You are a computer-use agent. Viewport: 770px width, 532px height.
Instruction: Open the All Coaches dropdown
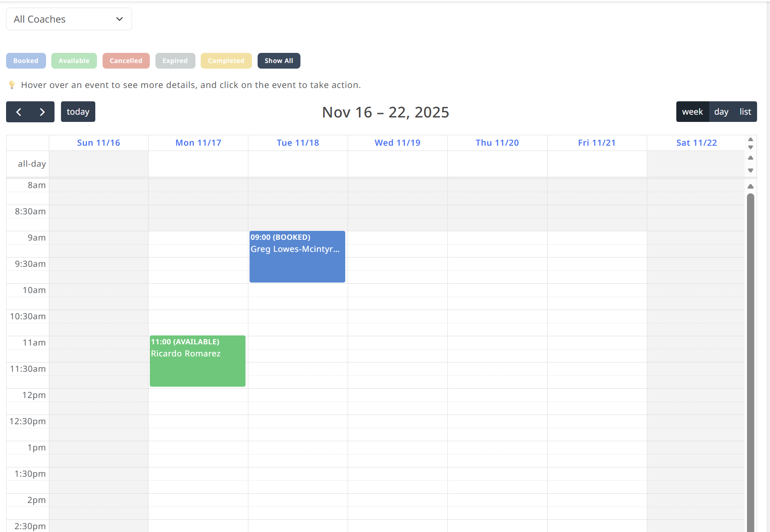pyautogui.click(x=69, y=19)
